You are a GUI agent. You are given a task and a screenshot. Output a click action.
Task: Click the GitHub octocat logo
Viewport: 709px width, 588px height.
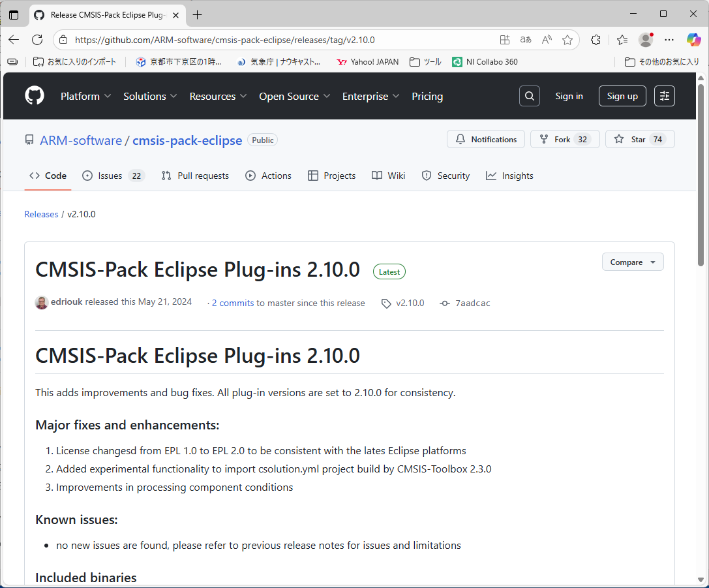(35, 96)
